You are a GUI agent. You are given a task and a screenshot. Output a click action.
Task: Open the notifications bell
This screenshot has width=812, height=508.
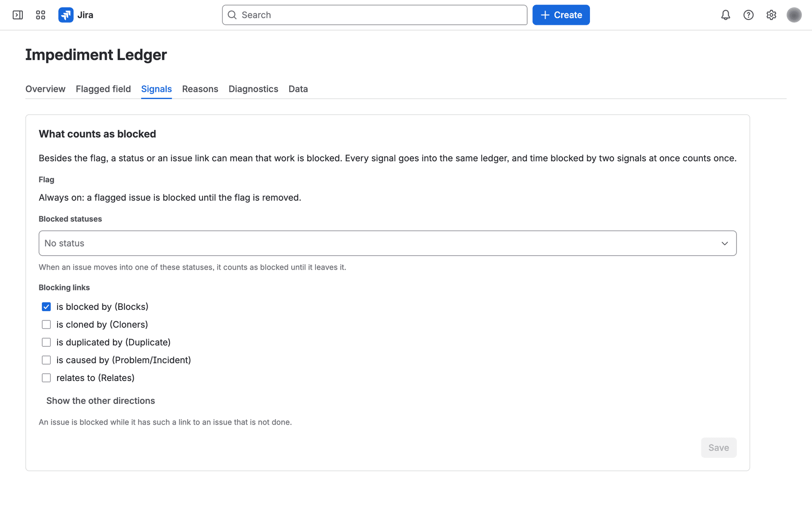(x=726, y=15)
